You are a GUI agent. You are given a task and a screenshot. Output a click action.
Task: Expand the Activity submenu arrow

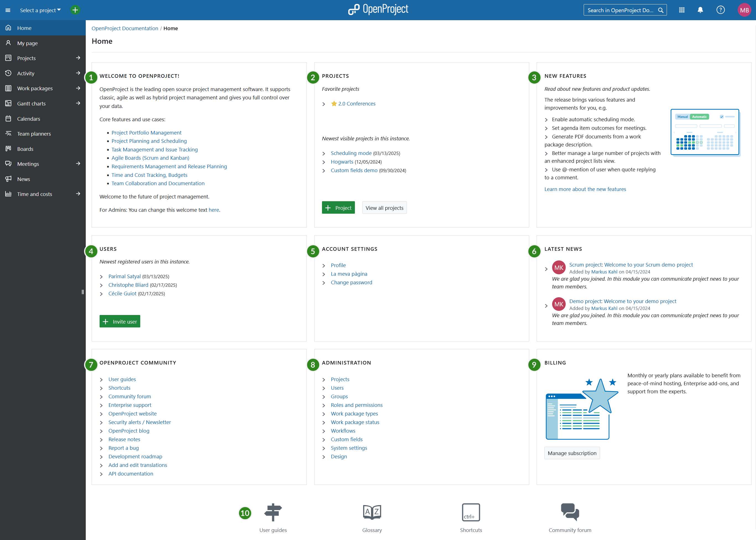coord(78,73)
